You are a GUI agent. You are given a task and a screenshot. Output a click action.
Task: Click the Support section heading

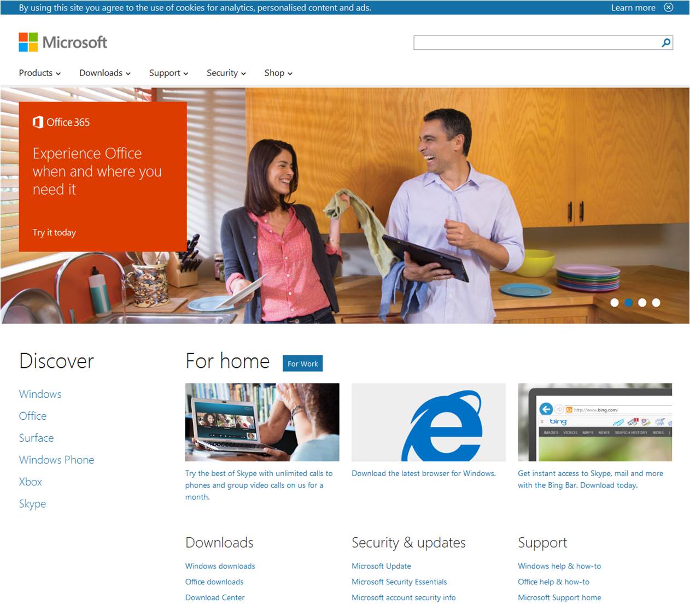[542, 543]
